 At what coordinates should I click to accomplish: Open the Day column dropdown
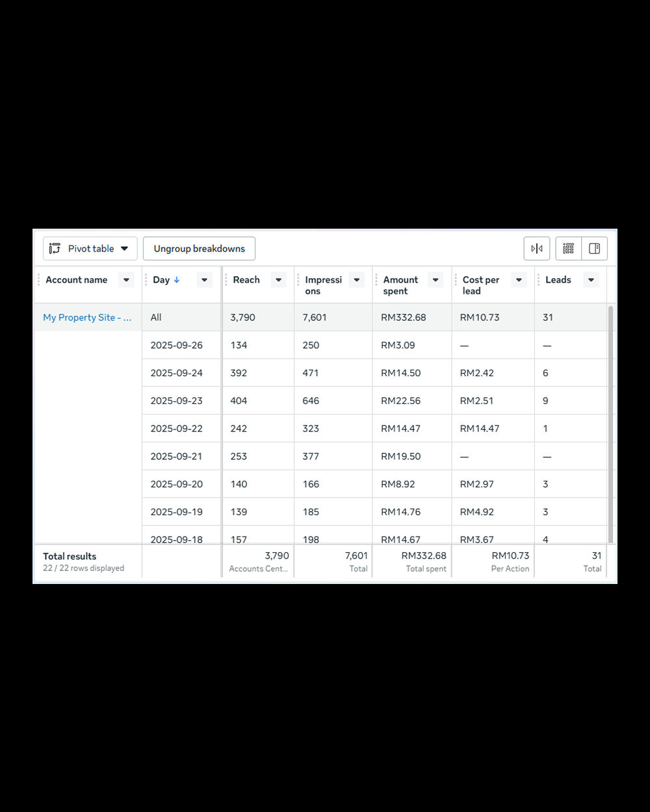(204, 279)
